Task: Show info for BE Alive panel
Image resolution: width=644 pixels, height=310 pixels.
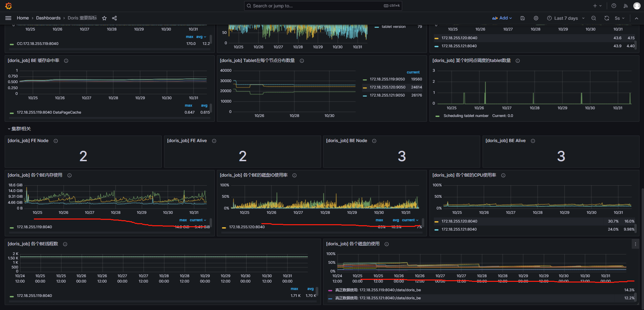Action: [x=533, y=141]
